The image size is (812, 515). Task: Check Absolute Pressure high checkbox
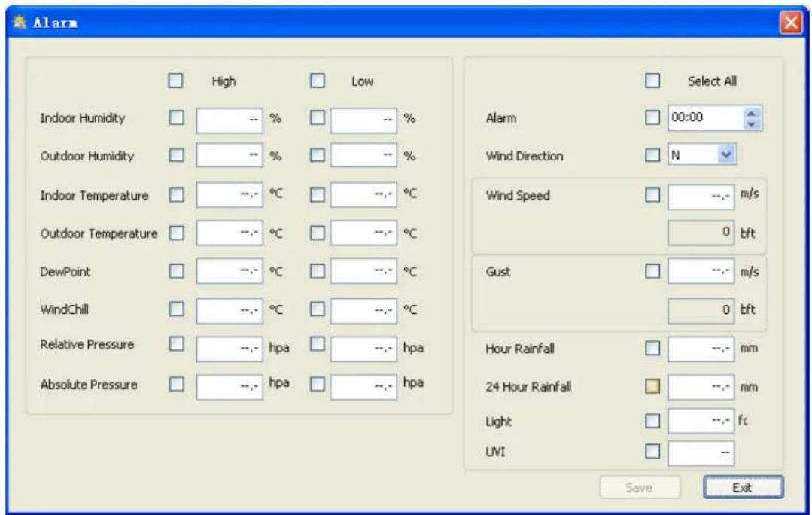click(177, 384)
